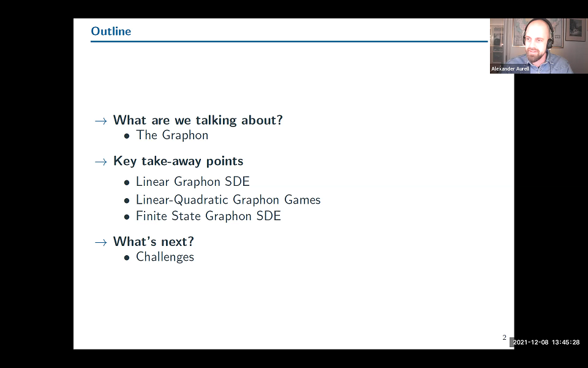This screenshot has width=588, height=368.
Task: Click the bullet before "Finite State Graphon SDE"
Action: 127,217
